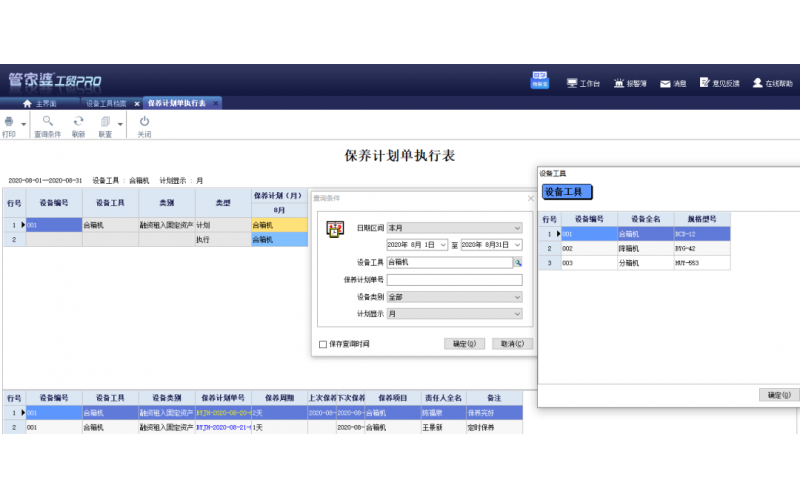Click the 保养计划单号 input field
Screen dimensions: 800x500
tap(455, 280)
